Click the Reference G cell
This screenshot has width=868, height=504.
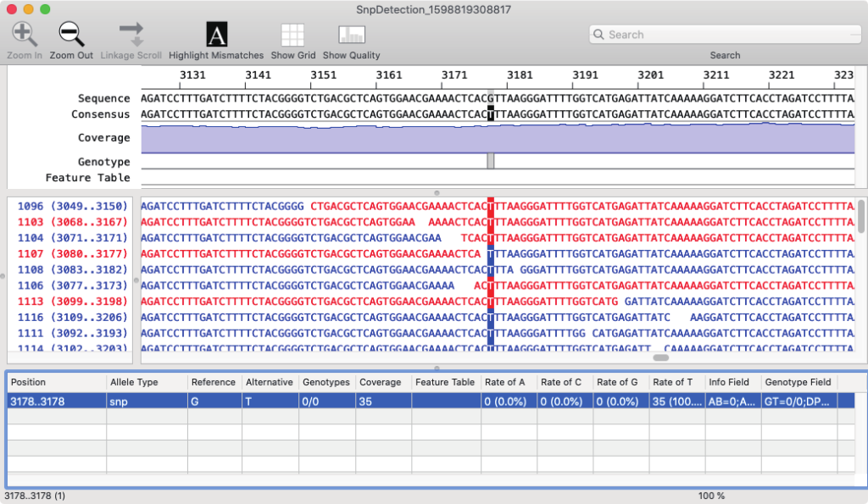click(214, 402)
